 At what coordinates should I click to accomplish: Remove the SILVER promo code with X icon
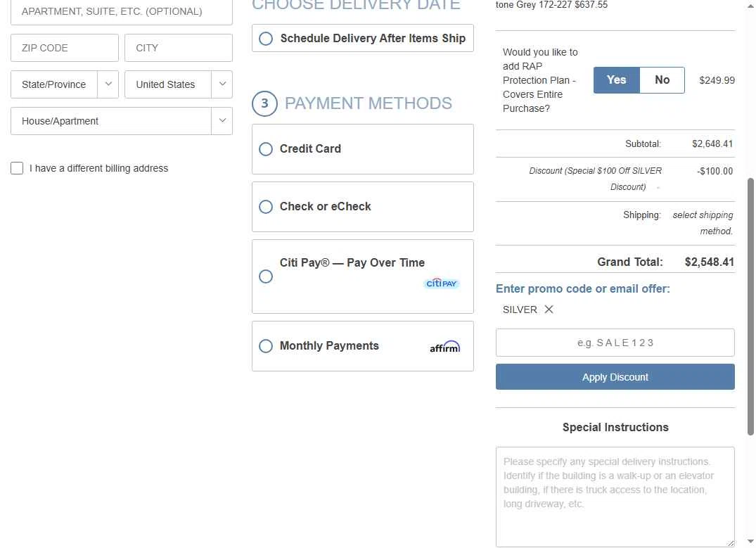(x=549, y=310)
